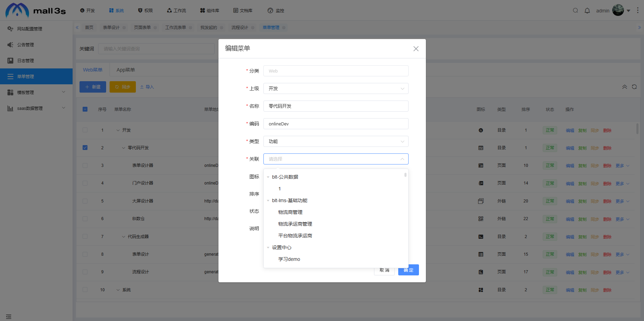Screen dimensions: 644x321
Task: Collapse the sidebar with bottom-left icon
Action: pyautogui.click(x=9, y=317)
